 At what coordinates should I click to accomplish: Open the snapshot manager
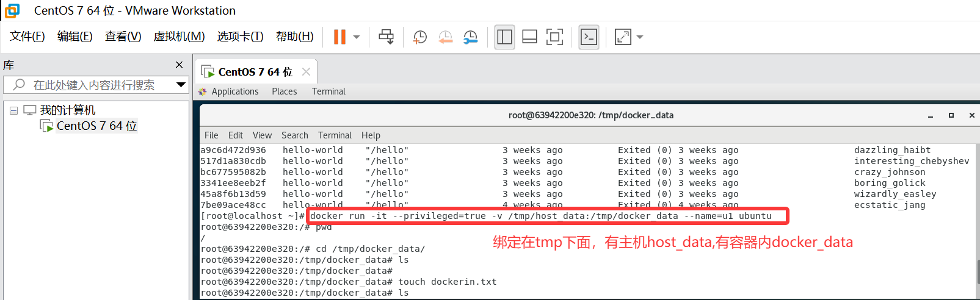click(470, 37)
